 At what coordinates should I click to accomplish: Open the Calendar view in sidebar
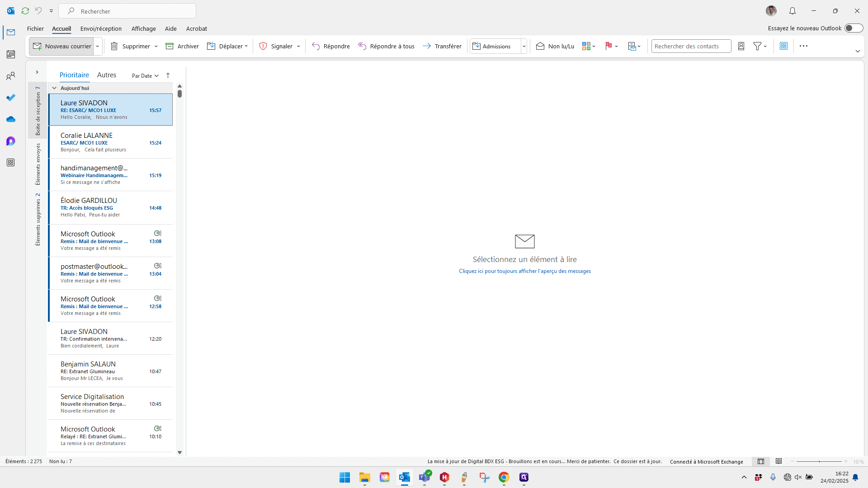[11, 54]
